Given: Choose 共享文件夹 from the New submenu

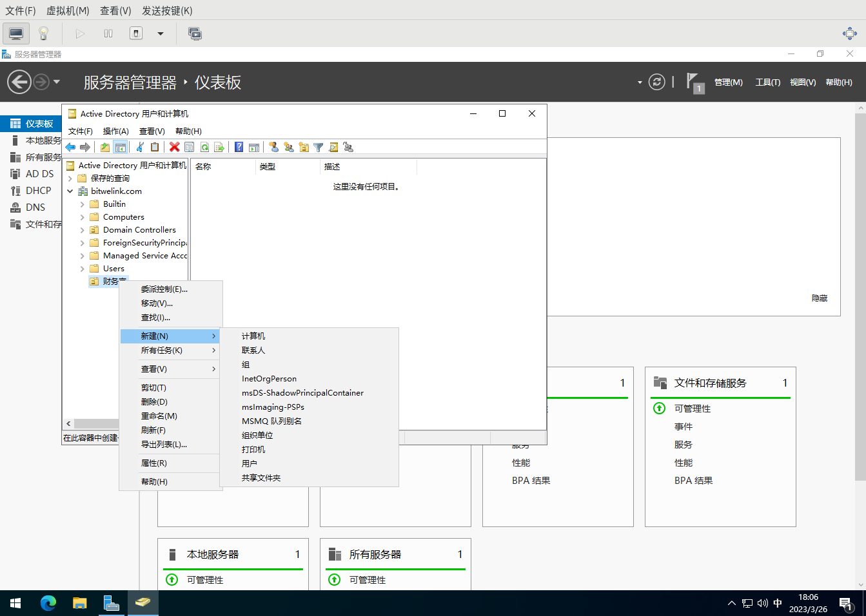Looking at the screenshot, I should pos(261,478).
